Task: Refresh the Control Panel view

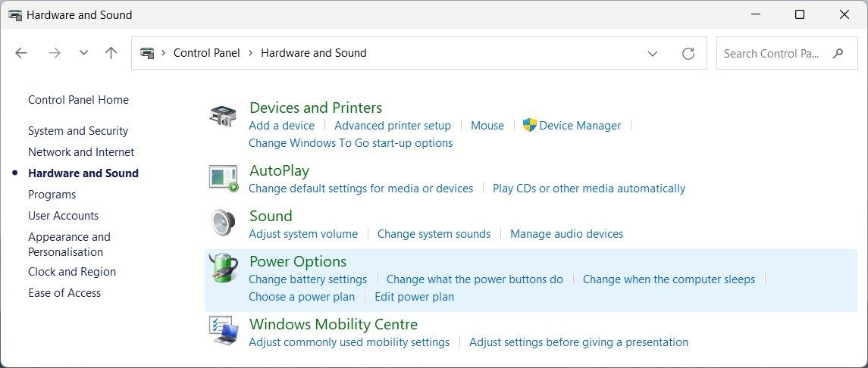Action: pos(688,53)
